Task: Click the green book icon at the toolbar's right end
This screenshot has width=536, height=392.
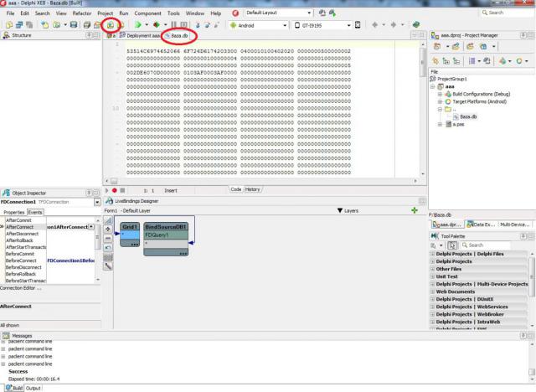Action: 416,24
